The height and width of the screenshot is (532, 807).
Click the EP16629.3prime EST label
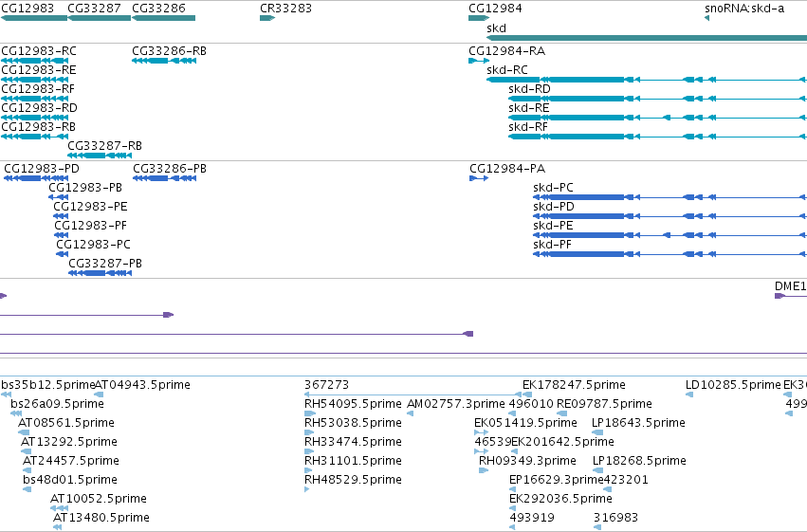pyautogui.click(x=556, y=480)
